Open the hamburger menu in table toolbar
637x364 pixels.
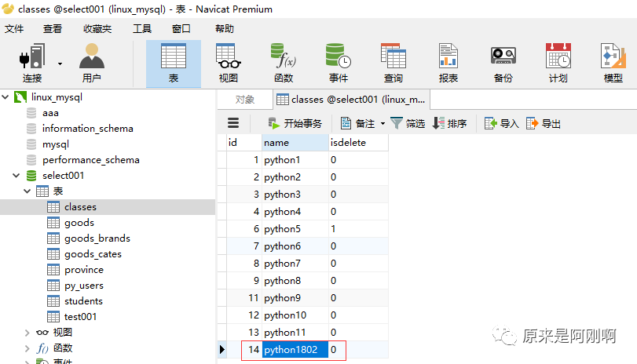[x=233, y=123]
